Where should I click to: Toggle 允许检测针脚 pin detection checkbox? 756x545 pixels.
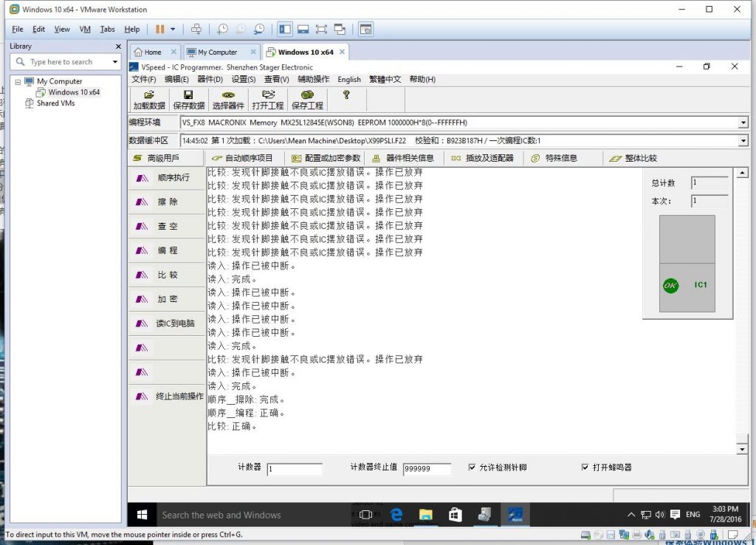coord(472,467)
